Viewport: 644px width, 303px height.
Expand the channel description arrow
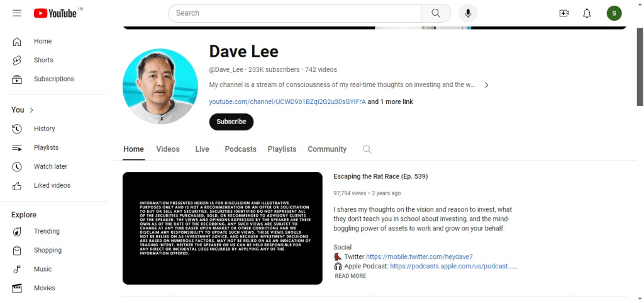point(486,85)
